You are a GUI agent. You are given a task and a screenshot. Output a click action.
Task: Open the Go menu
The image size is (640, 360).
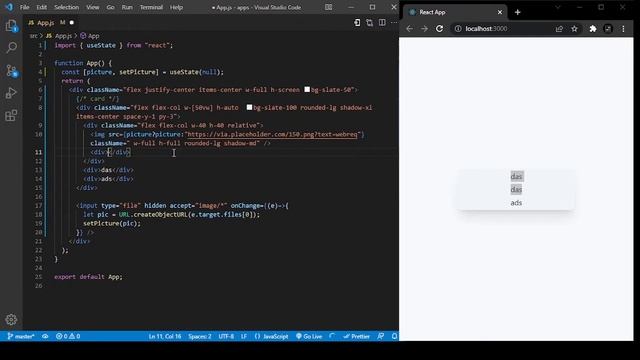(110, 7)
